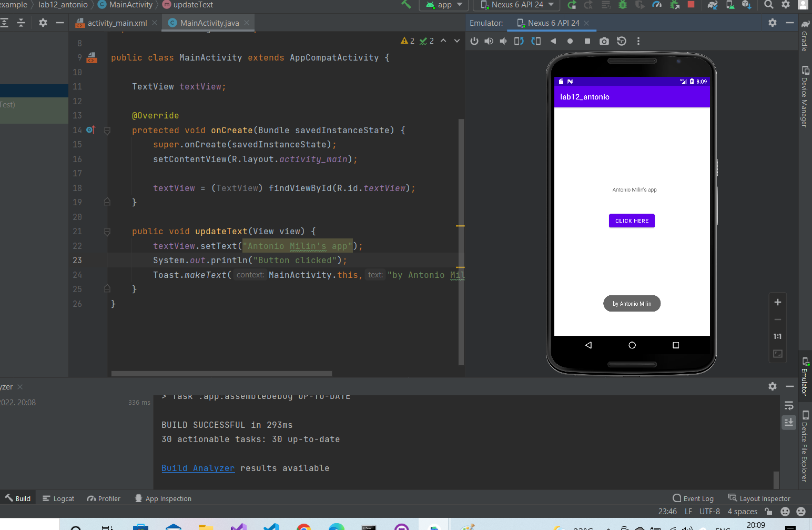812x530 pixels.
Task: Take emulator screenshot with camera icon
Action: pos(604,41)
